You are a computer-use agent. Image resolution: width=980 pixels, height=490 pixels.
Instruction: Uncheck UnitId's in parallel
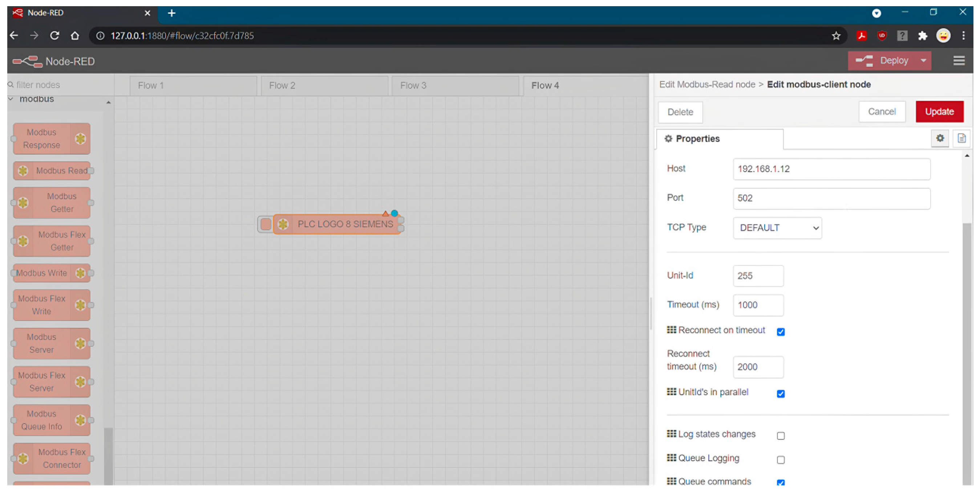coord(780,394)
